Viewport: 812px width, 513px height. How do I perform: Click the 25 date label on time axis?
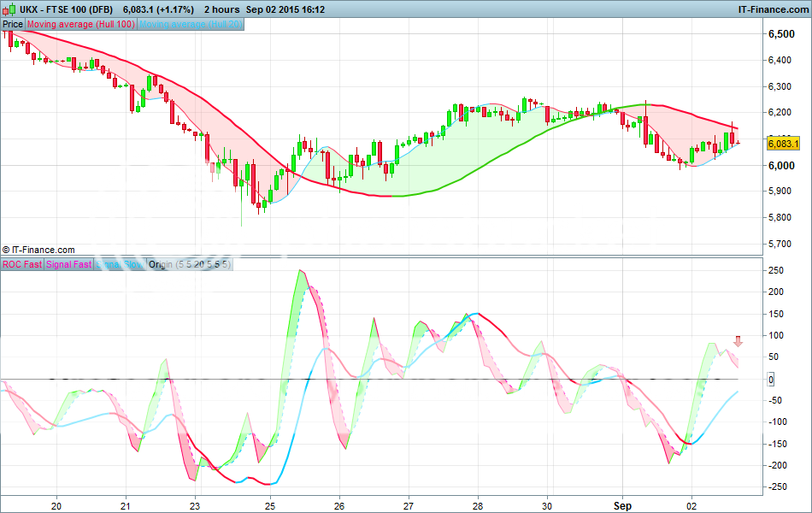click(270, 505)
